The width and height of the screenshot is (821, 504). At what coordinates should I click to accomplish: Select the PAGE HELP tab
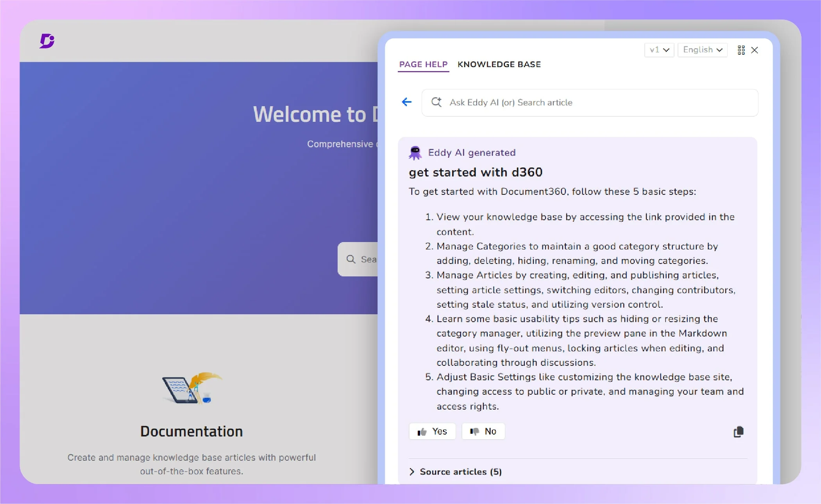[x=423, y=64]
